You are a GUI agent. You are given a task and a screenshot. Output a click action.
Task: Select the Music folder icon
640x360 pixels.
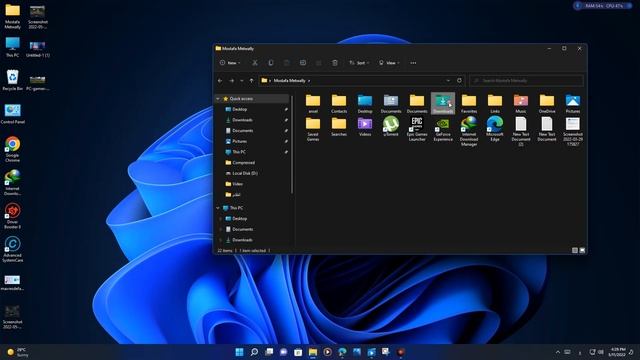point(521,103)
